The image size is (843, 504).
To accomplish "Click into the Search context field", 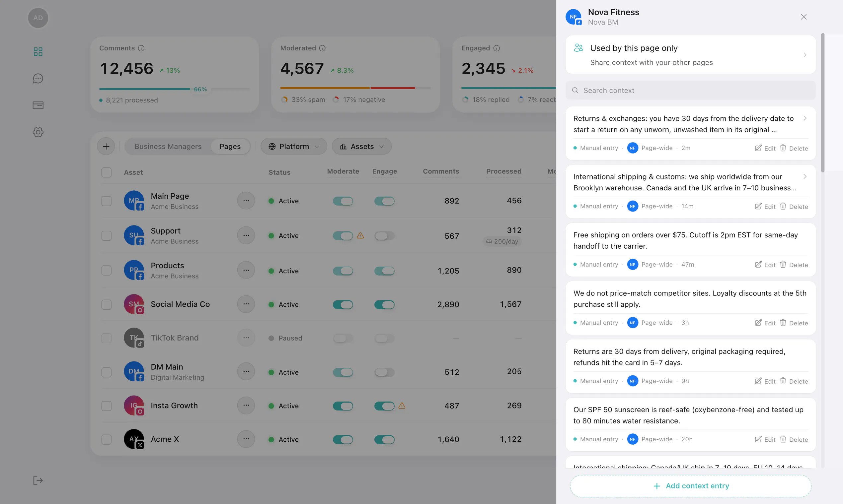I will tap(691, 90).
